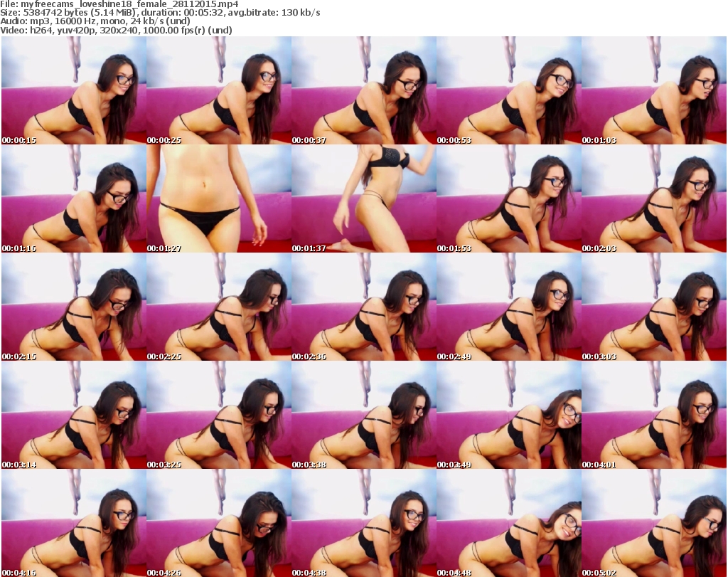This screenshot has height=577, width=728.
Task: Select the thumbnail stamped 00:01:37
Action: pos(364,198)
